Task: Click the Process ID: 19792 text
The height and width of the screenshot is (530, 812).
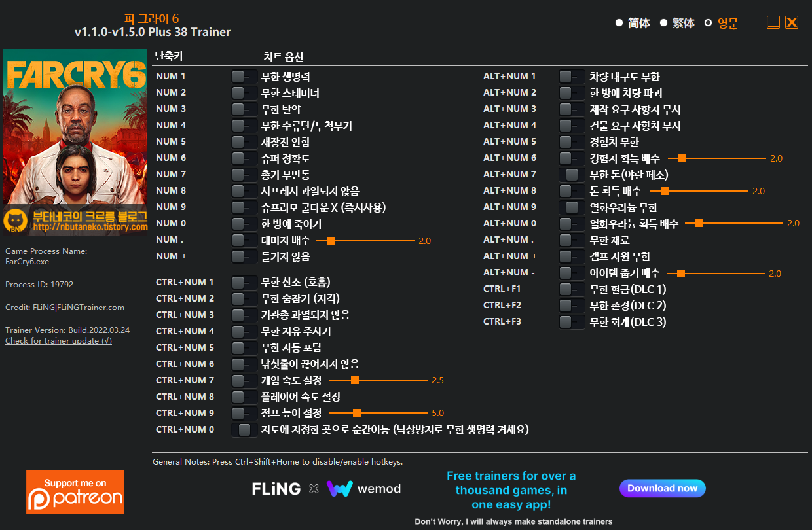Action: point(39,285)
